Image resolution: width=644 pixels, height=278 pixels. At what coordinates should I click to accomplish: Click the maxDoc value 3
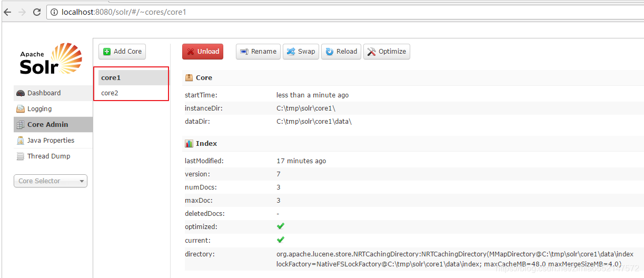(279, 201)
